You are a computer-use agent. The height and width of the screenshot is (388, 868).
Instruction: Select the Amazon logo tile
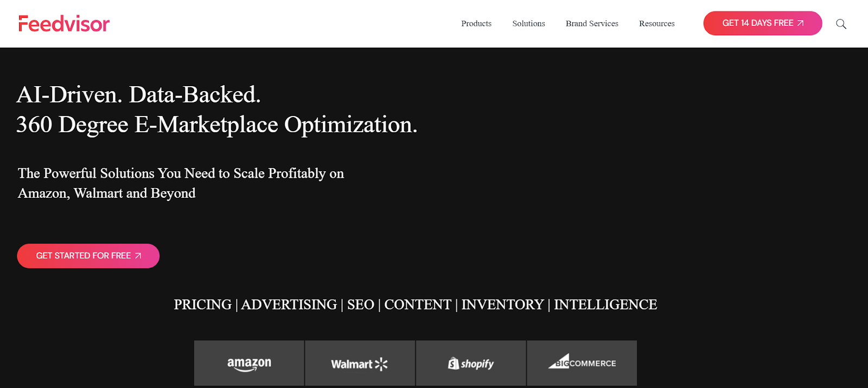[x=249, y=363]
